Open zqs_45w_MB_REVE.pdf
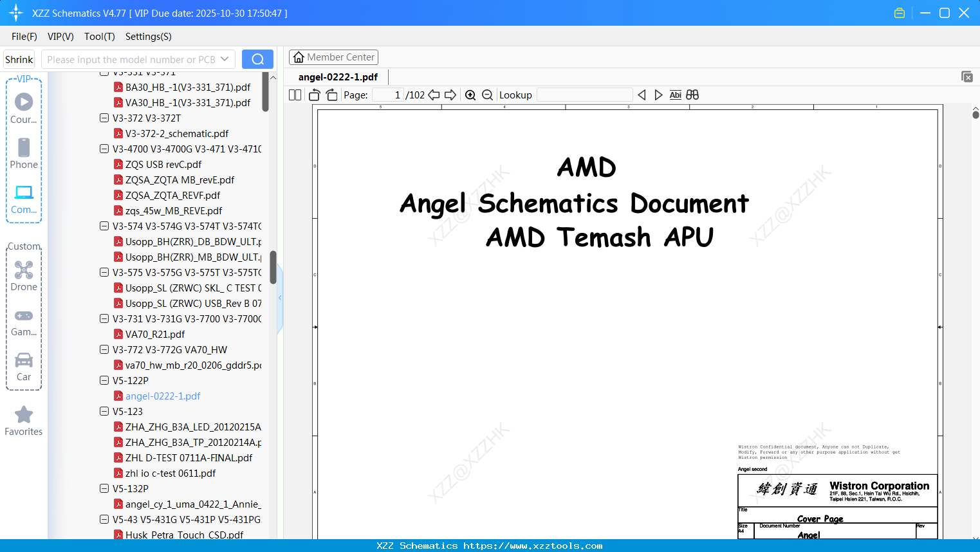 (x=174, y=210)
